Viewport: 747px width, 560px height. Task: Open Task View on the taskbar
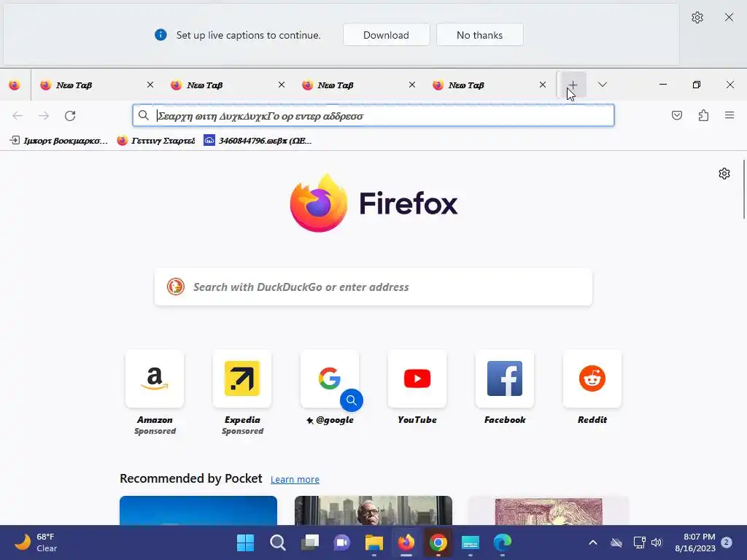[309, 542]
